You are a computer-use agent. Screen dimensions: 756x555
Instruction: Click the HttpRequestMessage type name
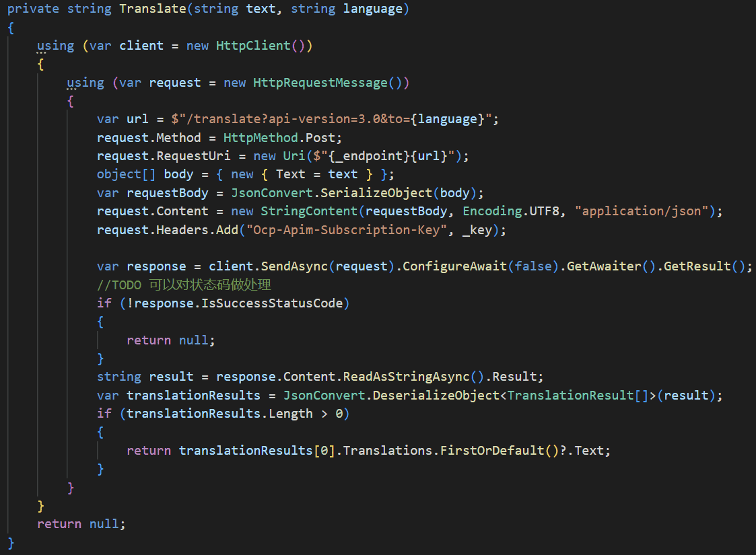coord(320,83)
